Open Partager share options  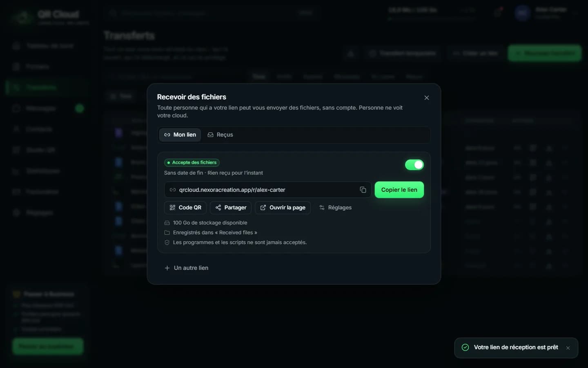pos(231,208)
